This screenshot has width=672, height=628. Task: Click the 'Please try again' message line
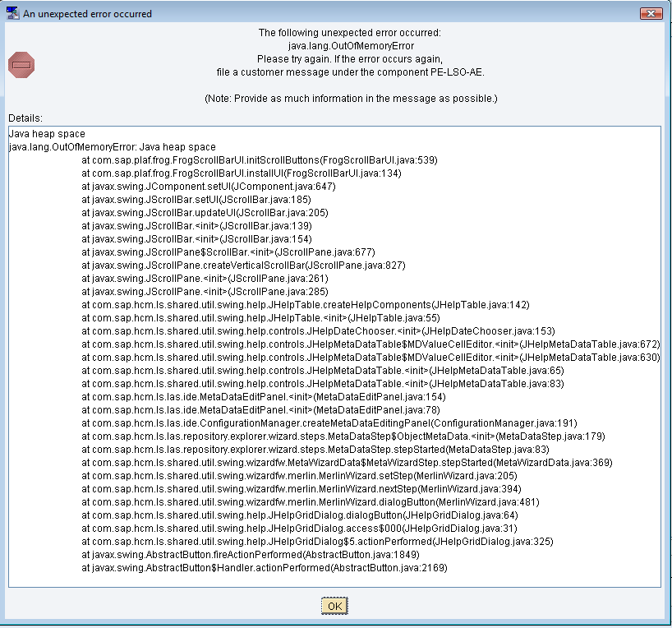point(350,59)
